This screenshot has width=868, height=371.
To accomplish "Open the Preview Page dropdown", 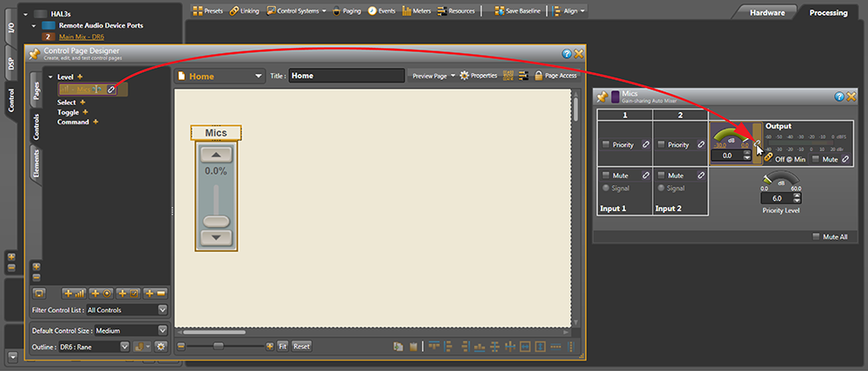I will click(x=433, y=76).
